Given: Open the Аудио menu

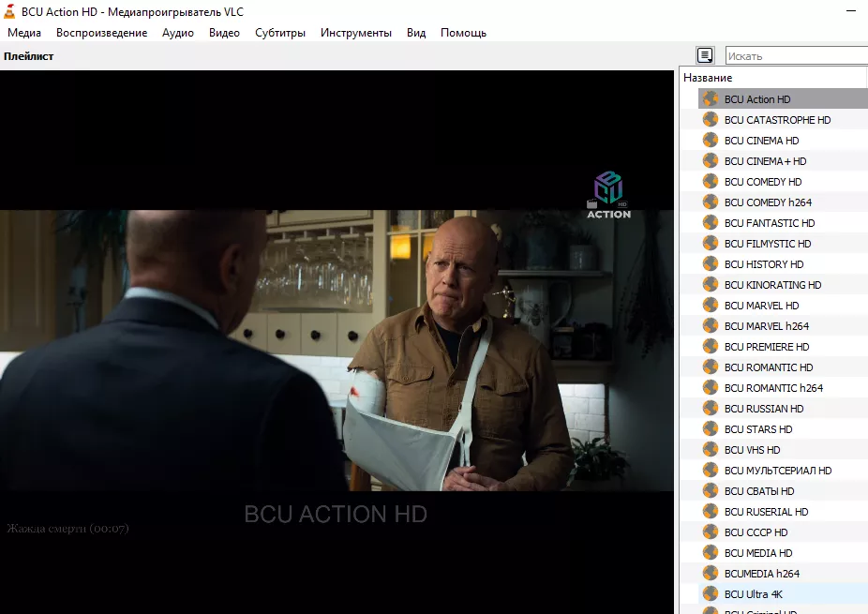Looking at the screenshot, I should 178,33.
